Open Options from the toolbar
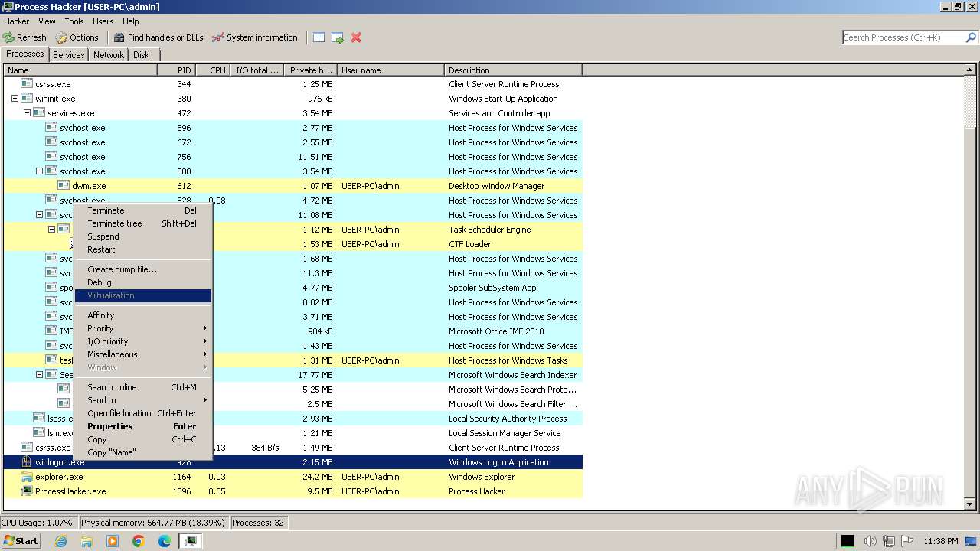This screenshot has width=980, height=551. [77, 37]
